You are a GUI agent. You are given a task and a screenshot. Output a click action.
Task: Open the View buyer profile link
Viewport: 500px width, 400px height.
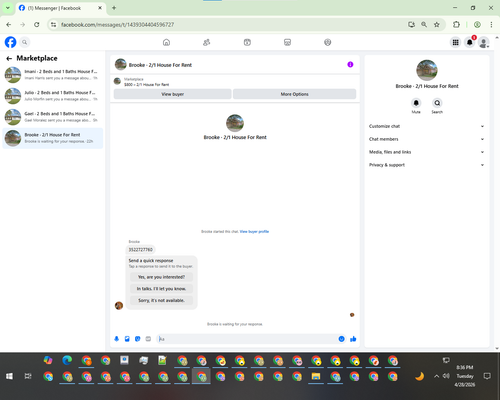point(254,231)
